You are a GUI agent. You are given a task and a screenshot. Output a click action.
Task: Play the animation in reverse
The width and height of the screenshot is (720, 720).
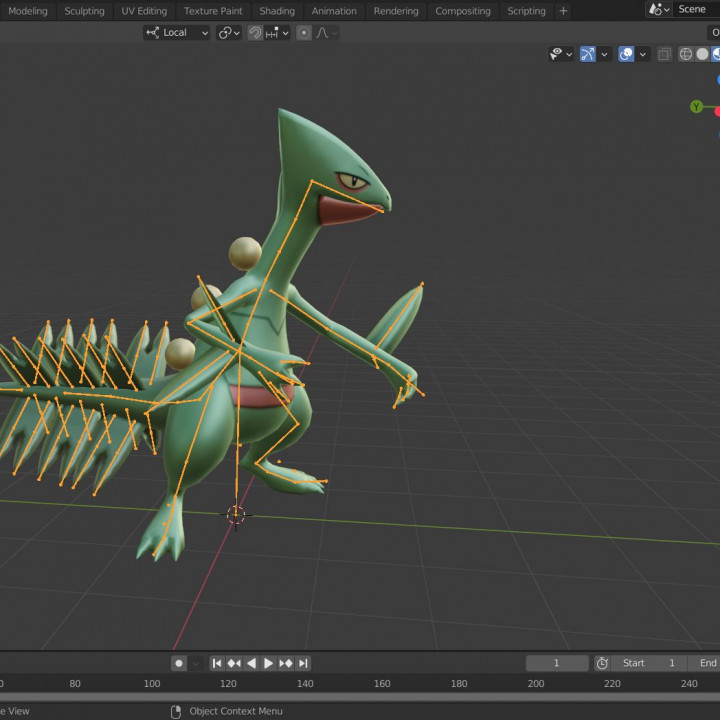point(251,663)
